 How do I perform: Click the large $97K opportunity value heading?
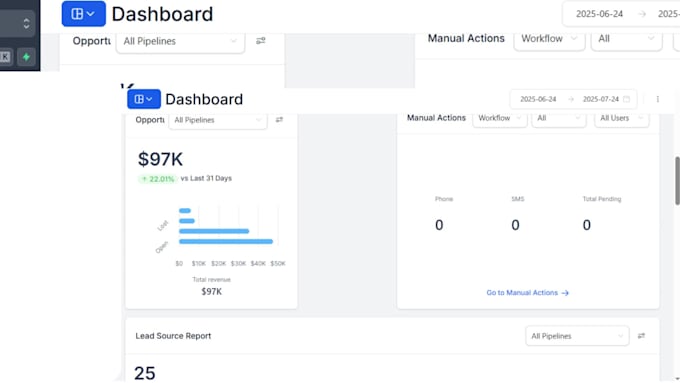click(x=160, y=159)
